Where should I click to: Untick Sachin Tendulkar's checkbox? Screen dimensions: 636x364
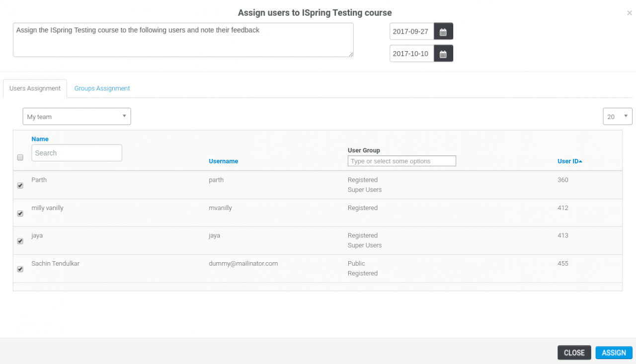coord(20,269)
